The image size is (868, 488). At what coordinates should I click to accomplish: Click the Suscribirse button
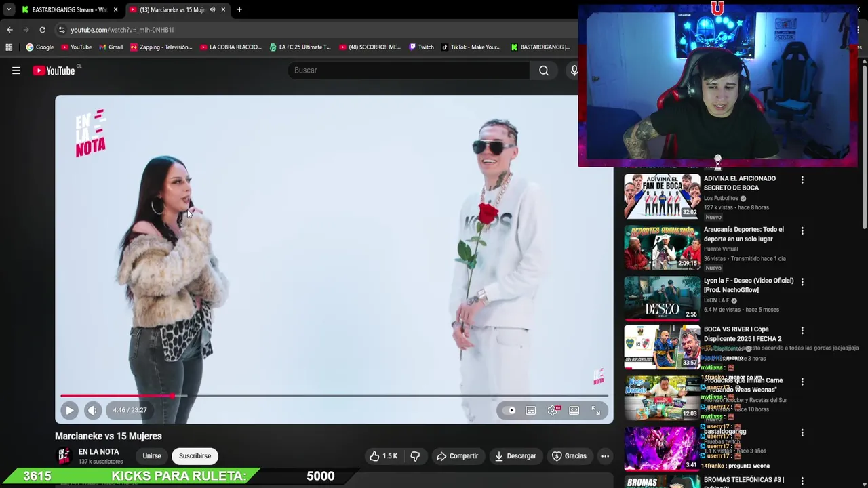click(x=195, y=456)
